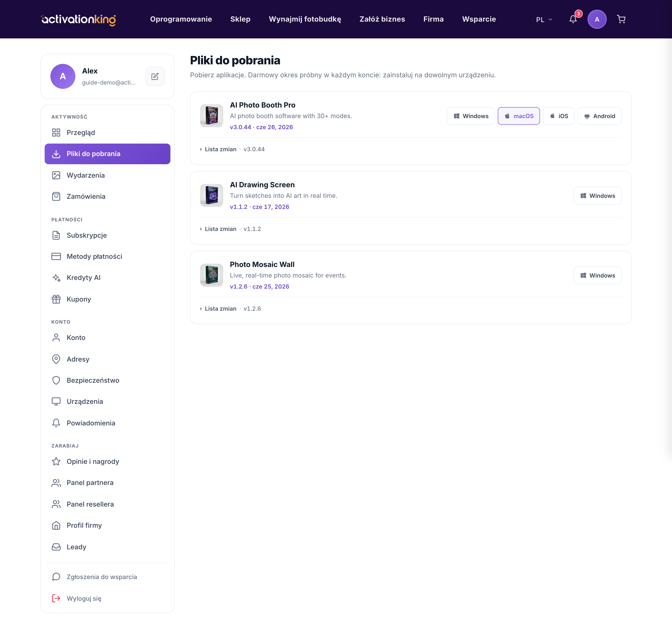The width and height of the screenshot is (672, 642).
Task: Open the Sklep menu
Action: coord(240,19)
